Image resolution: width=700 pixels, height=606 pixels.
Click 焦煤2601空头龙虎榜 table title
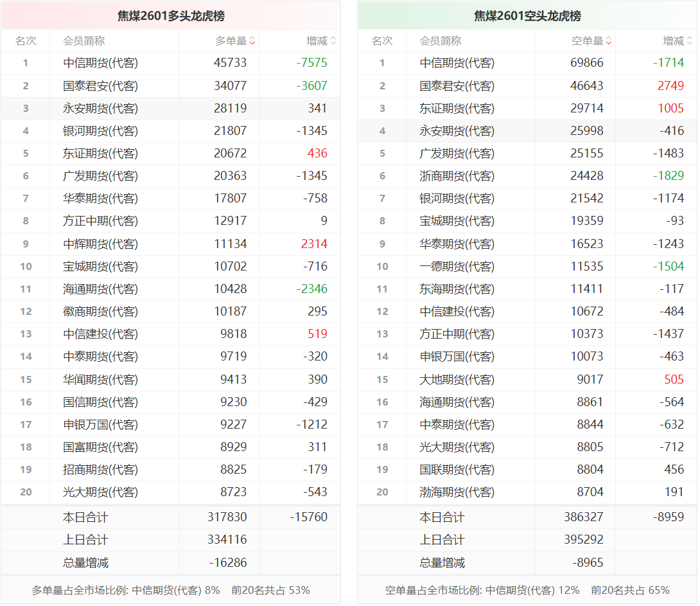[527, 16]
